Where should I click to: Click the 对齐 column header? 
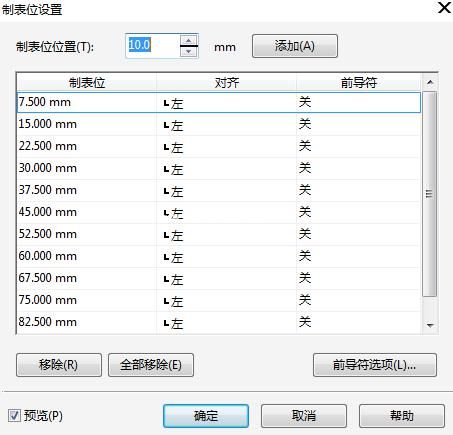pyautogui.click(x=226, y=82)
